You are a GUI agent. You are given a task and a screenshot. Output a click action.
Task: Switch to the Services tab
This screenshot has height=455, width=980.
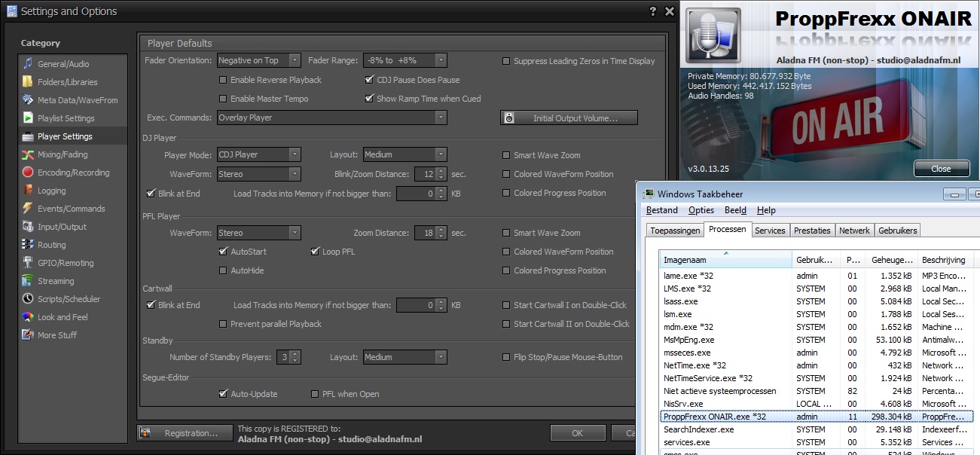tap(770, 231)
